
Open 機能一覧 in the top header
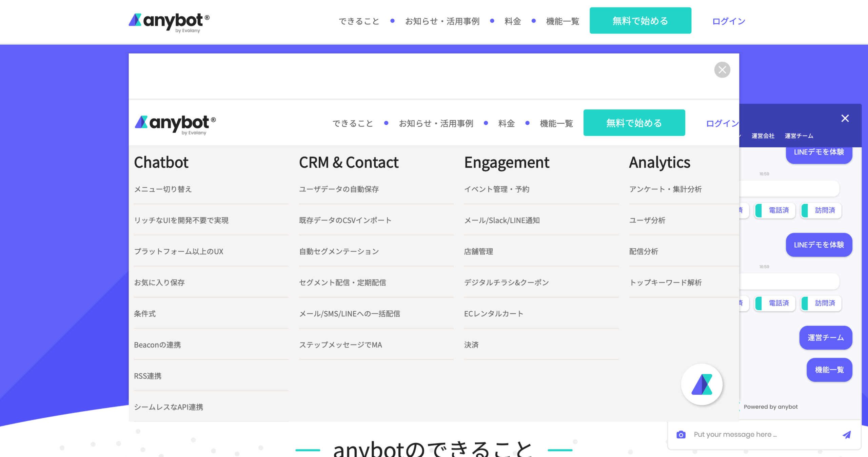(x=563, y=21)
